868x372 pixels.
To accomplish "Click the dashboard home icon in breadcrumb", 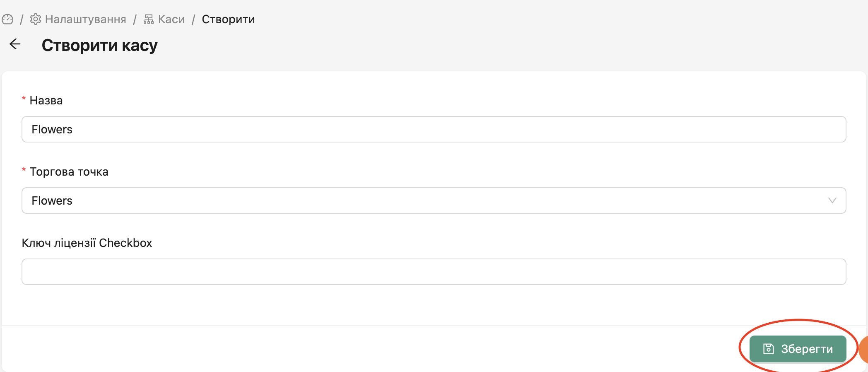I will 7,19.
